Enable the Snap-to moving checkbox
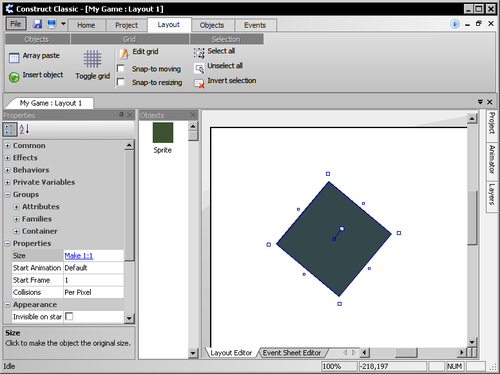 (121, 68)
